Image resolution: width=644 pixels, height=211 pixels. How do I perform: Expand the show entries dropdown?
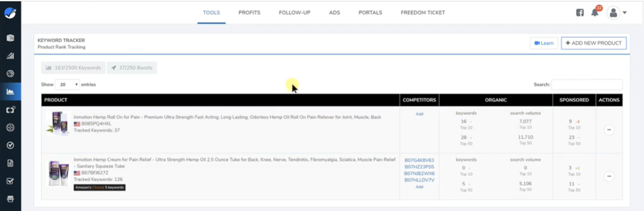point(68,85)
